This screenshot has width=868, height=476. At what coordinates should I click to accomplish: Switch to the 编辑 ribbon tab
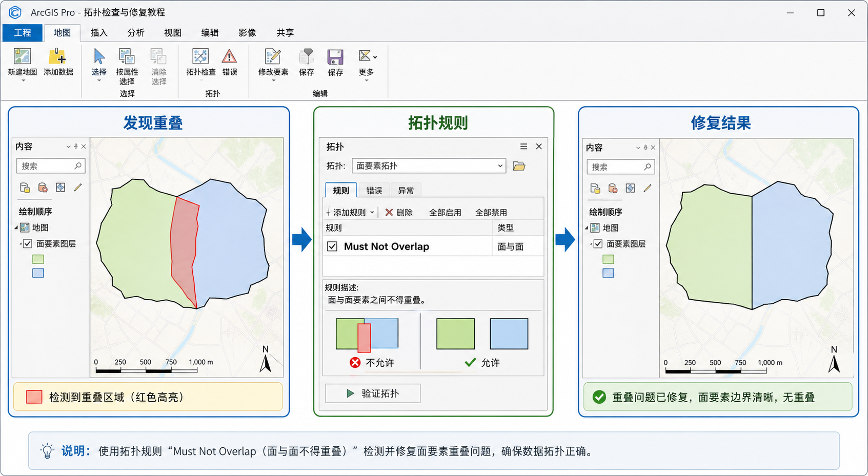point(210,33)
